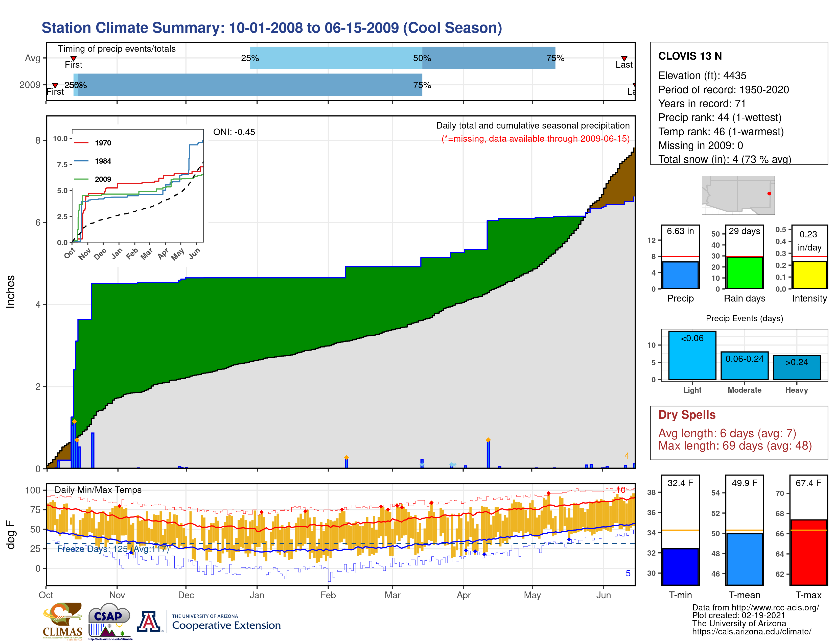Click the inset cumulative precipitation chart
The height and width of the screenshot is (644, 834).
pos(137,185)
